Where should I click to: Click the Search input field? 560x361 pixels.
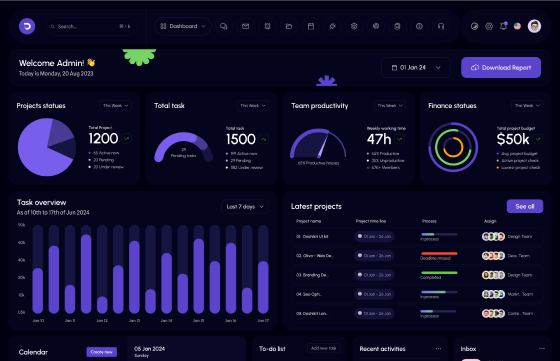pos(91,26)
